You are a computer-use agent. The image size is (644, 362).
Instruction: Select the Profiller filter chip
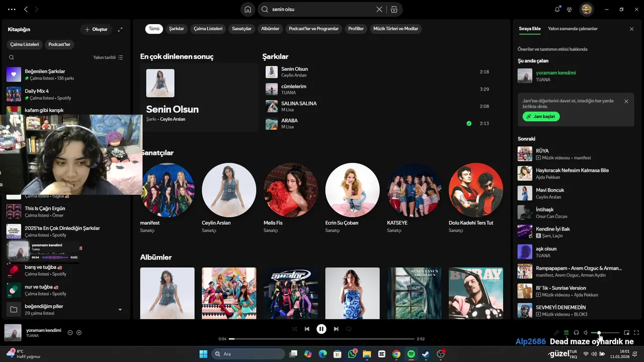pyautogui.click(x=356, y=29)
